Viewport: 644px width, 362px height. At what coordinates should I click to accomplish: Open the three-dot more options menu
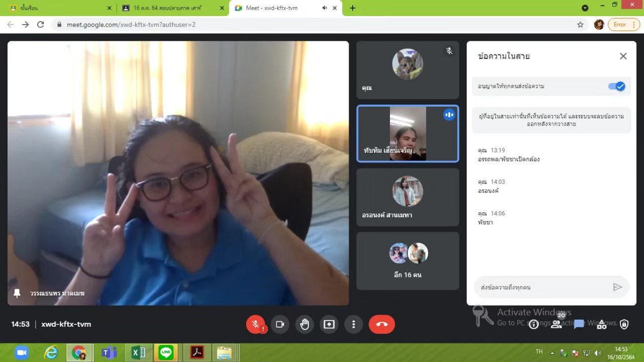coord(354,324)
